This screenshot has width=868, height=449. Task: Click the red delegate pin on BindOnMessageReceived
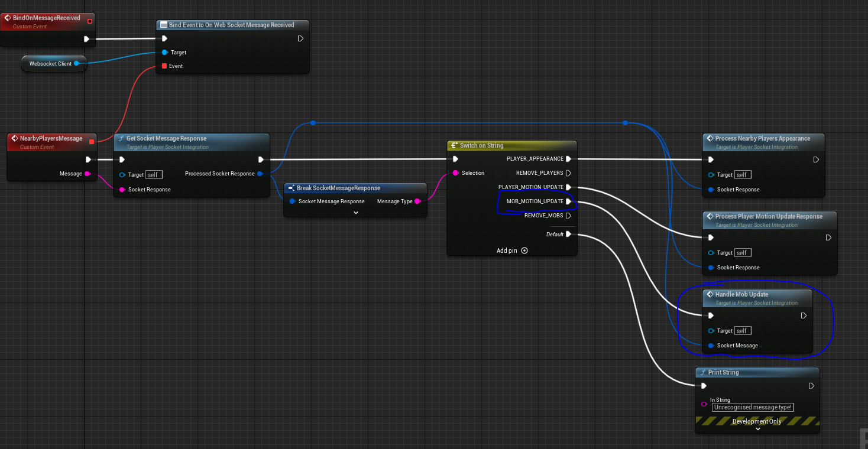click(89, 21)
